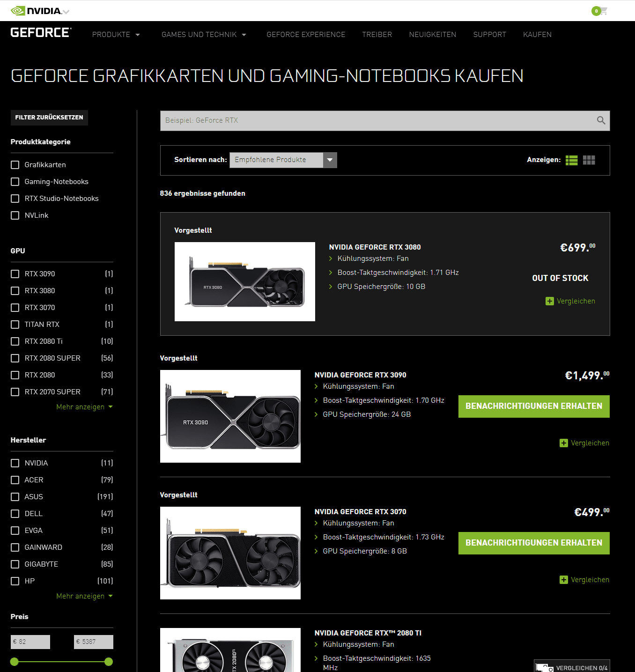Click the RTX 3070 product image
This screenshot has height=672, width=635.
[x=230, y=553]
